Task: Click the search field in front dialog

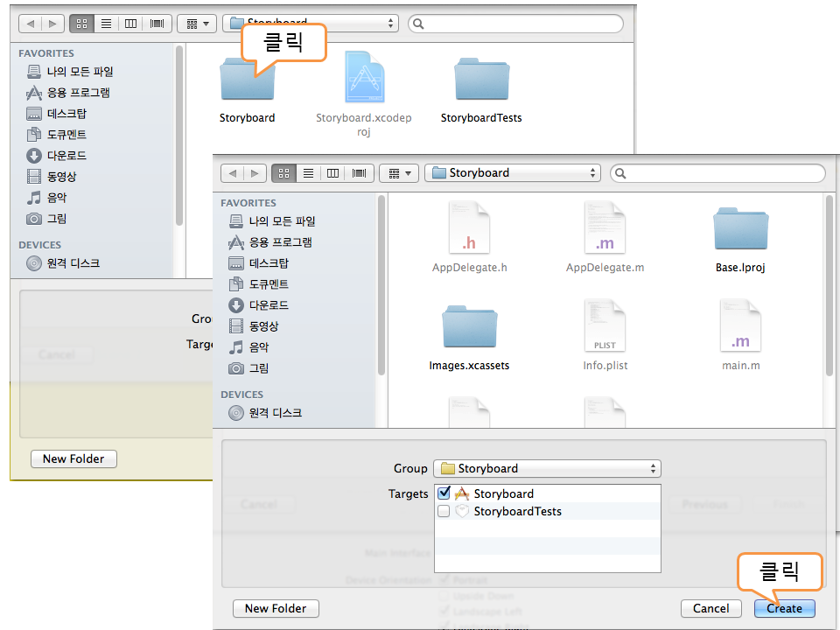Action: [717, 173]
